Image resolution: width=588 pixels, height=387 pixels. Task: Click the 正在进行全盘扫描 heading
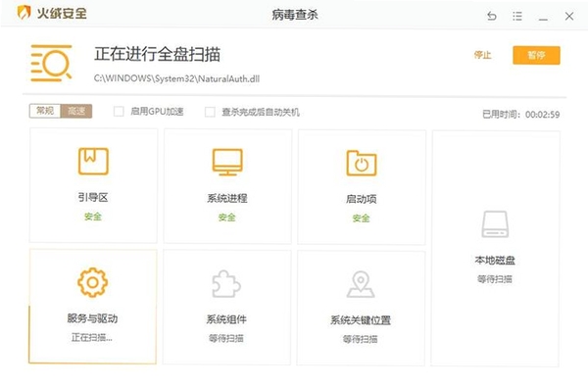click(x=157, y=54)
